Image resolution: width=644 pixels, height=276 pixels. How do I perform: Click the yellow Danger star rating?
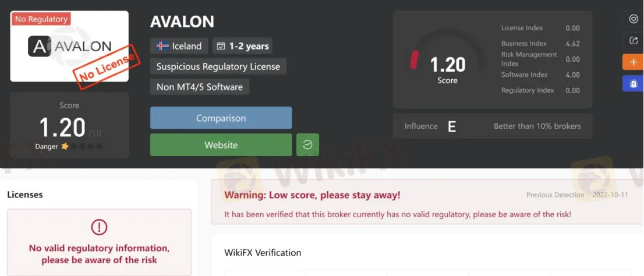(x=65, y=146)
